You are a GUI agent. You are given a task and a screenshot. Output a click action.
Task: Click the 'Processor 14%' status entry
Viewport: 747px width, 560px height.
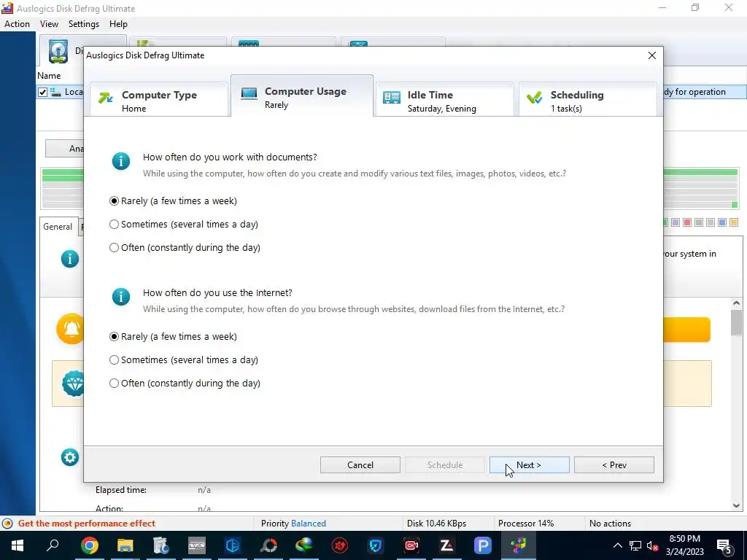(x=526, y=524)
